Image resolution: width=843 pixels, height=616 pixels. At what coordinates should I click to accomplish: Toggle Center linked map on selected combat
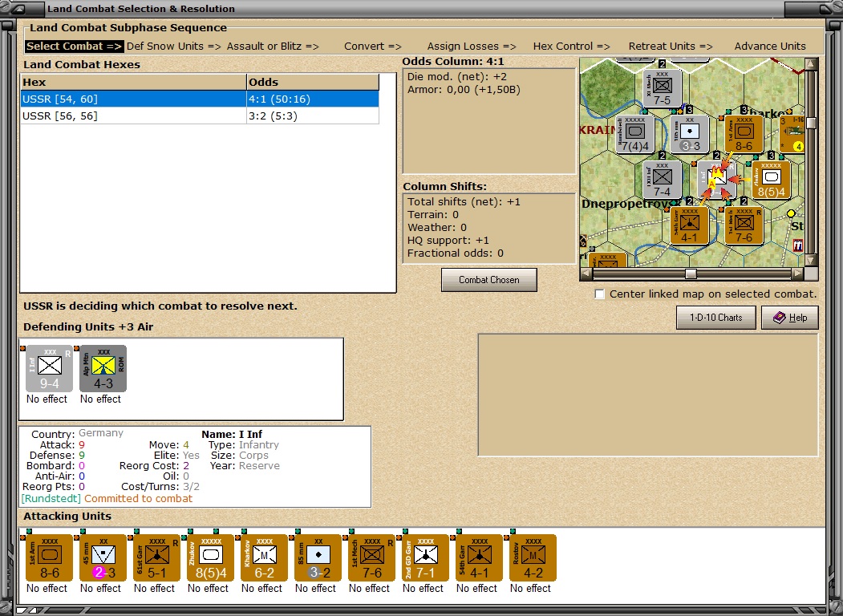(x=599, y=294)
